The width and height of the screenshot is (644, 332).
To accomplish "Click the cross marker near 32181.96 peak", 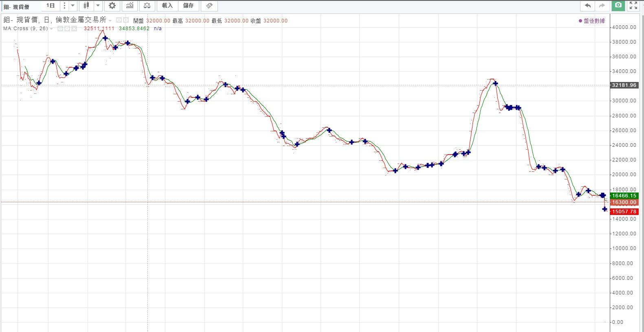I will (x=495, y=83).
